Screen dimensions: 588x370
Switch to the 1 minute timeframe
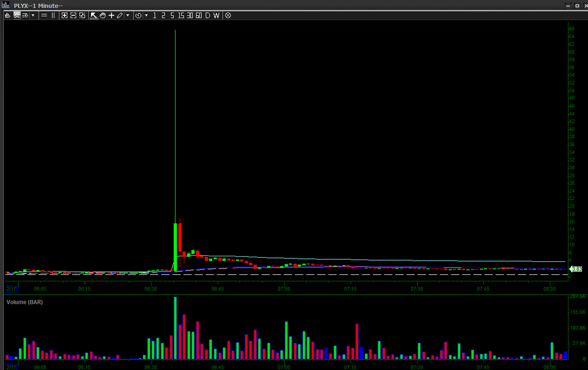155,15
